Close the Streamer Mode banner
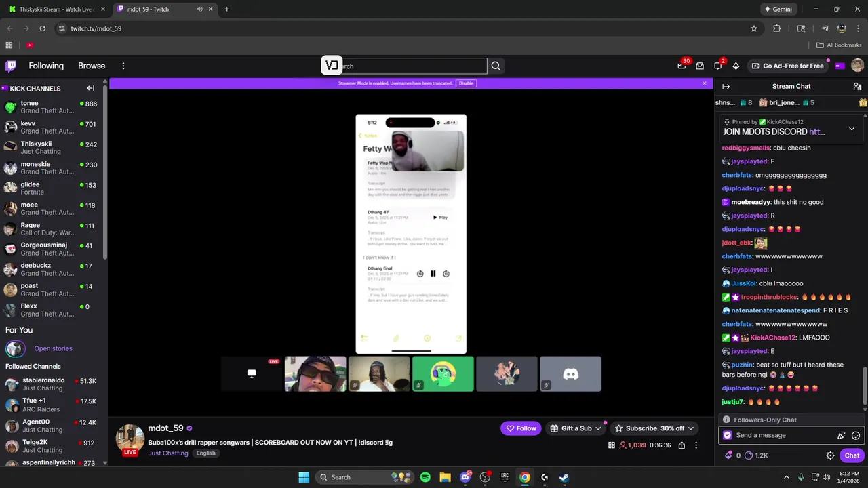 (x=704, y=83)
